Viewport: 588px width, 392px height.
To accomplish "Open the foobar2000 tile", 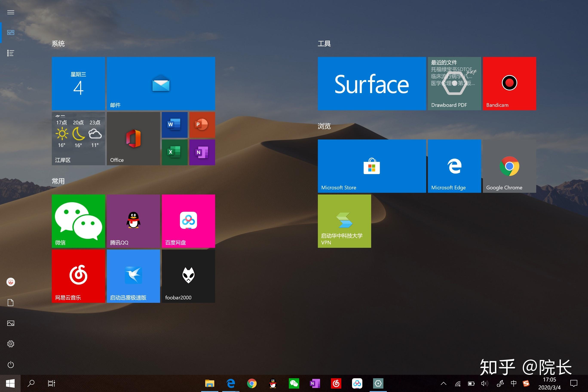I will [188, 276].
